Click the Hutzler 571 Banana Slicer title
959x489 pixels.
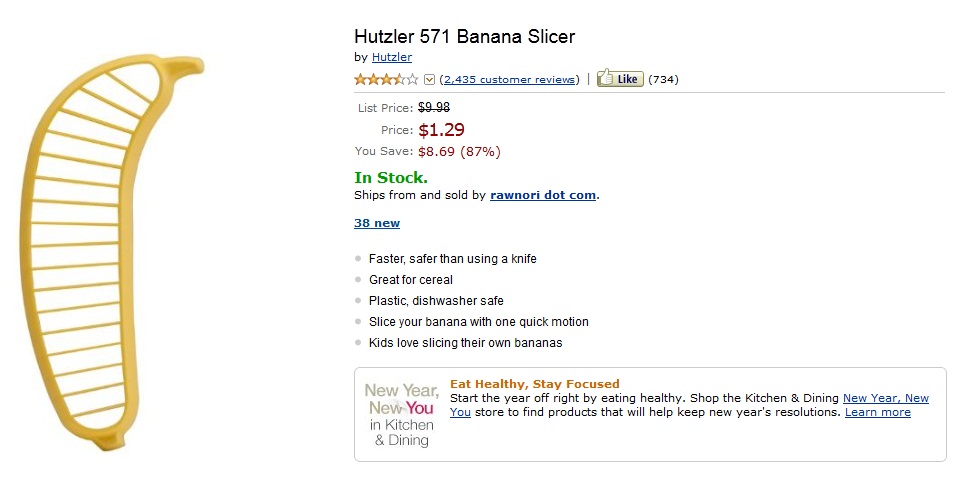tap(464, 37)
